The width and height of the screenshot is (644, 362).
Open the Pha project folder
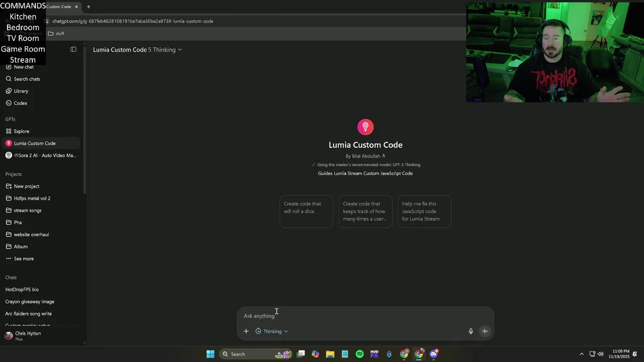(x=18, y=222)
